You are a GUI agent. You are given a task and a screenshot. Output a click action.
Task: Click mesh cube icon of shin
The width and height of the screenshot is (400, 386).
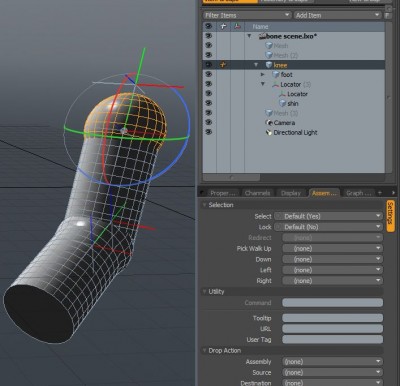283,104
